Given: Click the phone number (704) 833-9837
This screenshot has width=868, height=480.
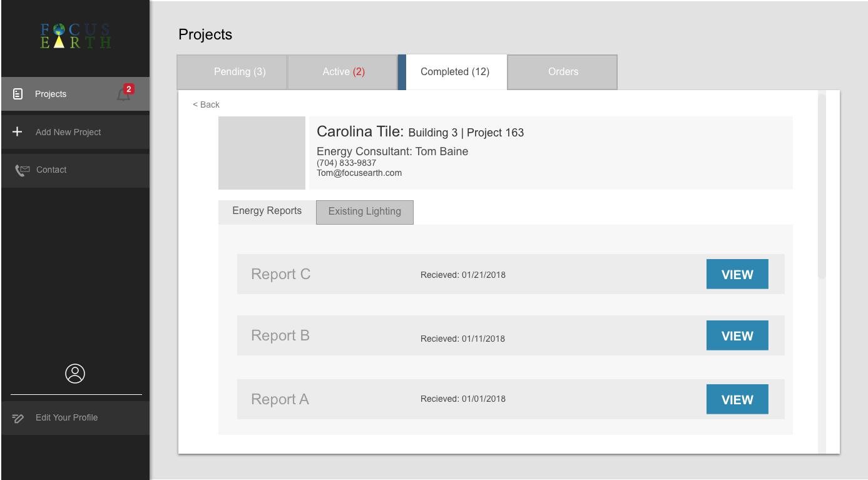Looking at the screenshot, I should point(346,163).
